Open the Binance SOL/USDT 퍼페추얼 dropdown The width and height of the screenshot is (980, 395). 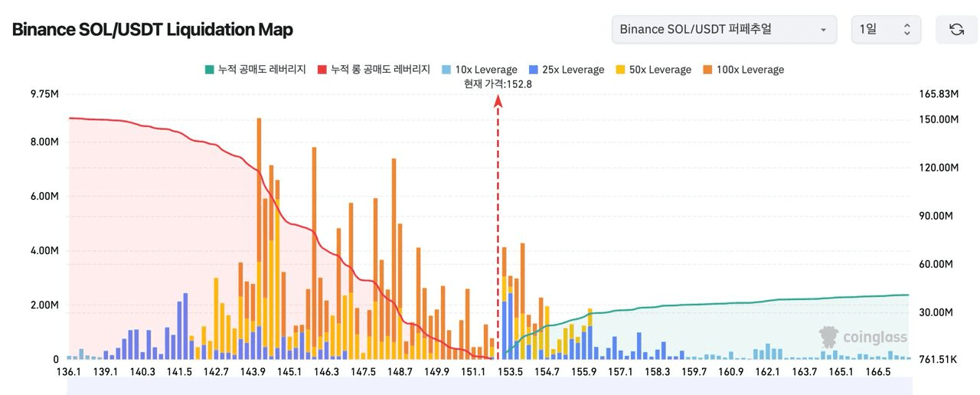coord(724,29)
